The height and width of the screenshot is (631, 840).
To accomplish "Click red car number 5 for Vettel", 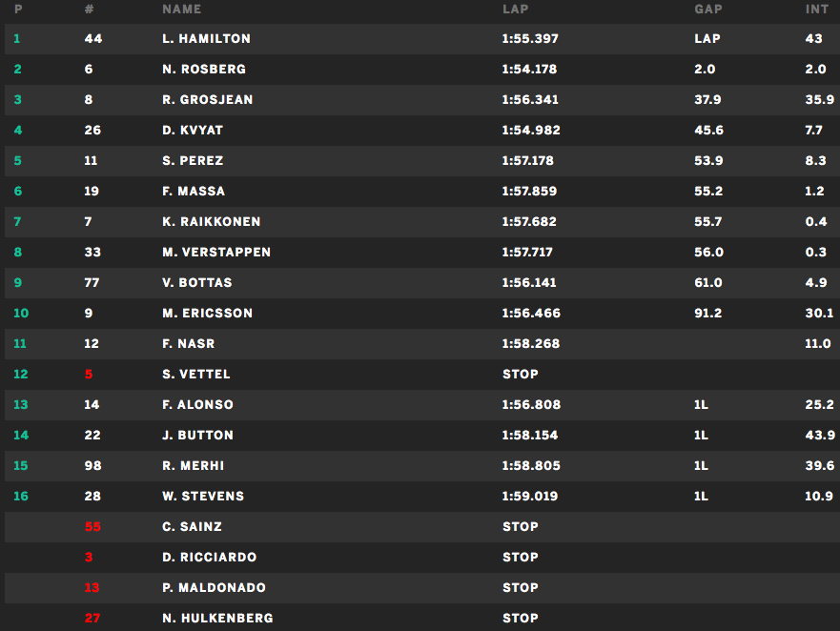I will point(89,375).
